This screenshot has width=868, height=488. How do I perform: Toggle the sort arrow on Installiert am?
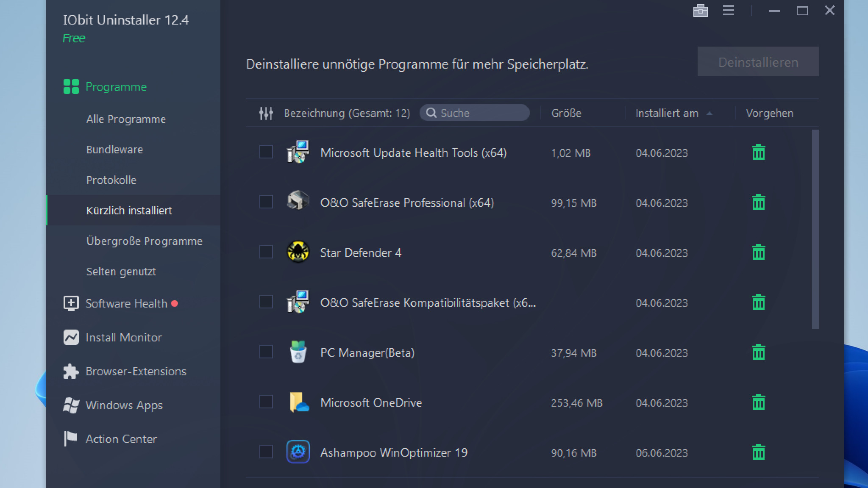click(709, 114)
